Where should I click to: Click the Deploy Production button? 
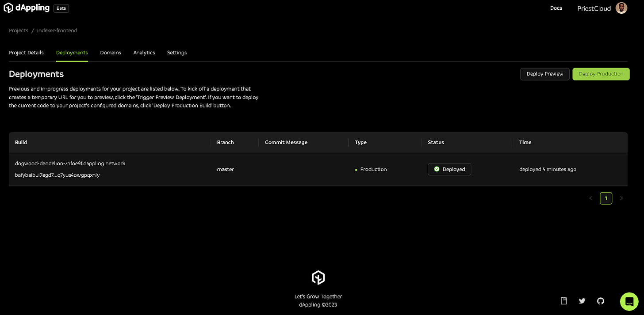601,74
